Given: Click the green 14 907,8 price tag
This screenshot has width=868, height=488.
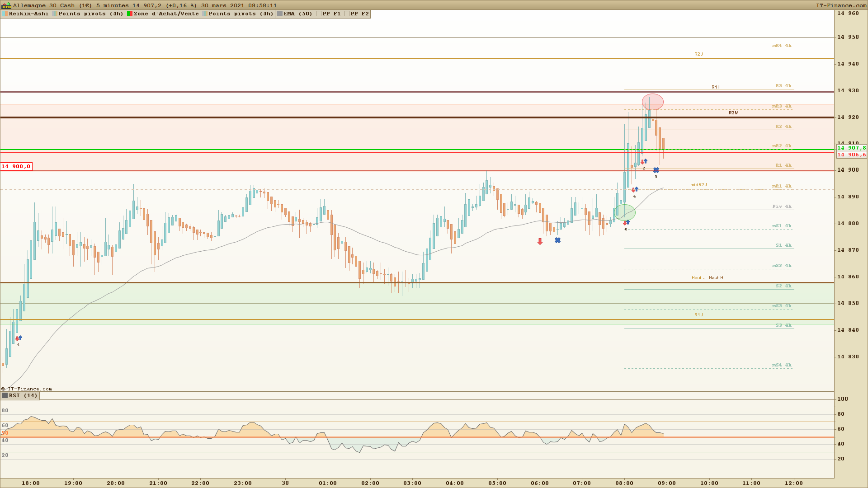Looking at the screenshot, I should coord(851,148).
